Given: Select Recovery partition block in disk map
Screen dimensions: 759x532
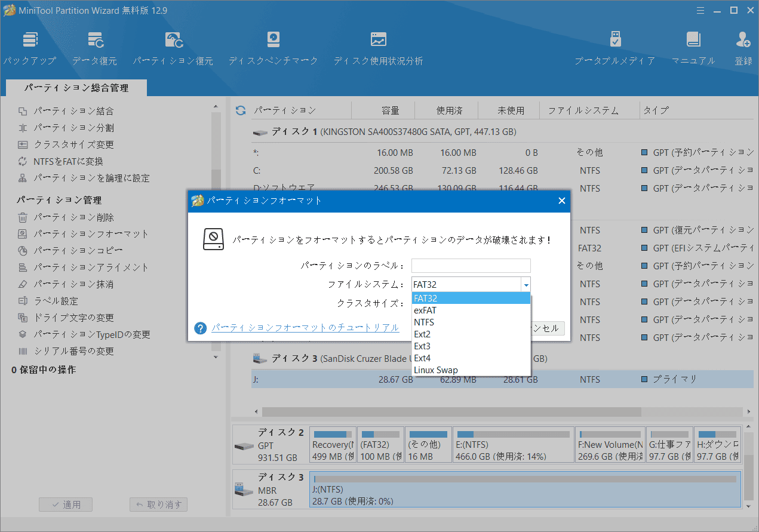Looking at the screenshot, I should click(333, 445).
